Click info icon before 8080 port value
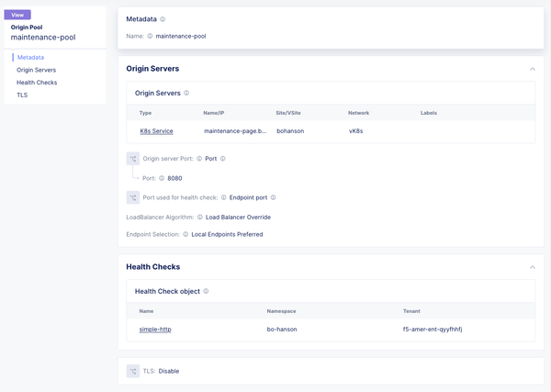 [163, 178]
